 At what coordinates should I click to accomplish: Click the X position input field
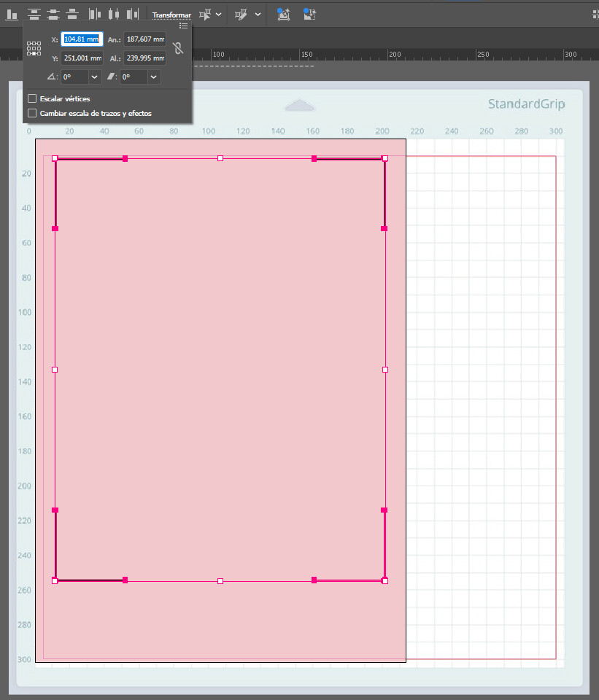[x=82, y=39]
